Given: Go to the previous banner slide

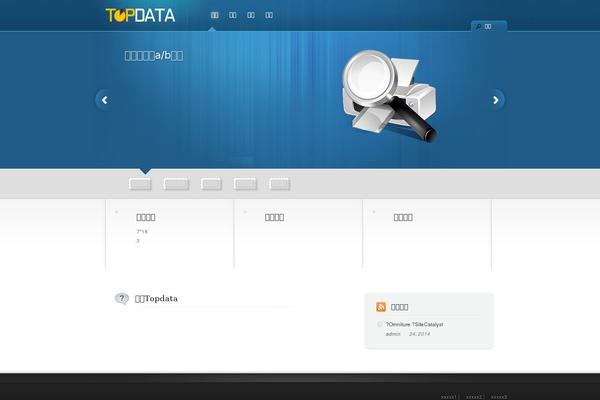Looking at the screenshot, I should coord(104,100).
